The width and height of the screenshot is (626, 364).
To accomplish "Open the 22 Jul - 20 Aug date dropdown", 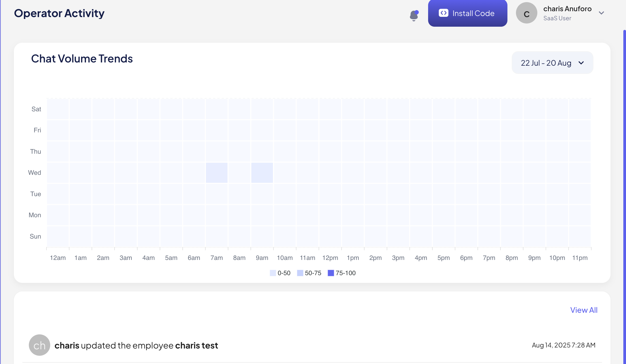I will pos(546,63).
